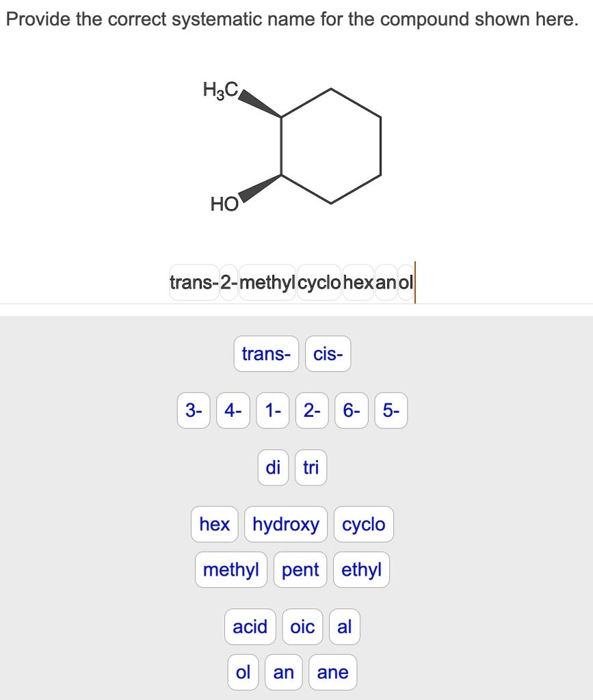
Task: Click the 5- locant button
Action: 391,411
